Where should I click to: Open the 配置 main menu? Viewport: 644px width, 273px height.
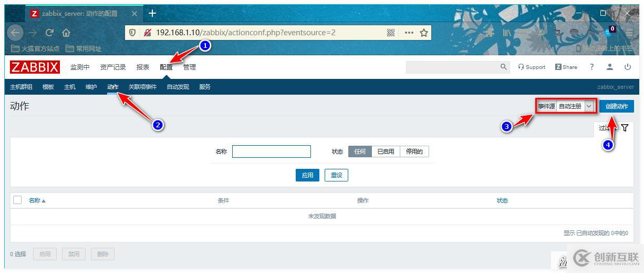click(166, 67)
